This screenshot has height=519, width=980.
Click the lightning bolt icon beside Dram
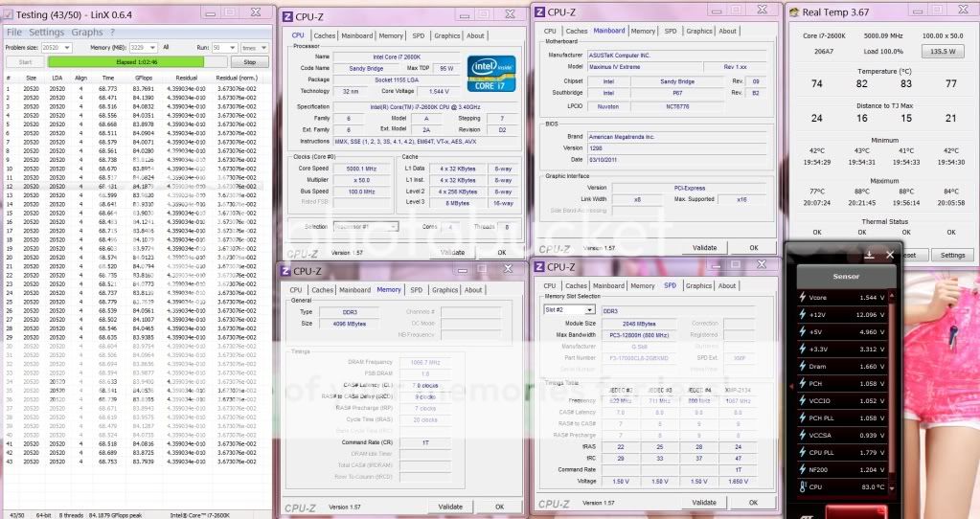tap(801, 367)
